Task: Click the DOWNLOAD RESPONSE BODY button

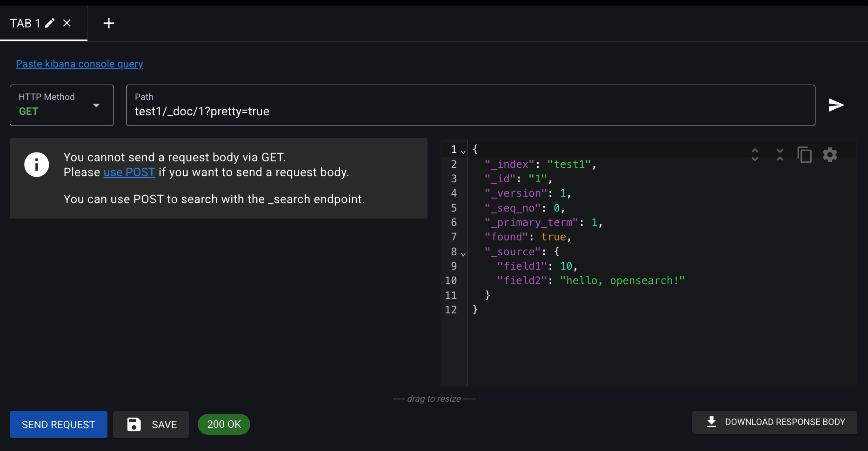Action: (775, 422)
